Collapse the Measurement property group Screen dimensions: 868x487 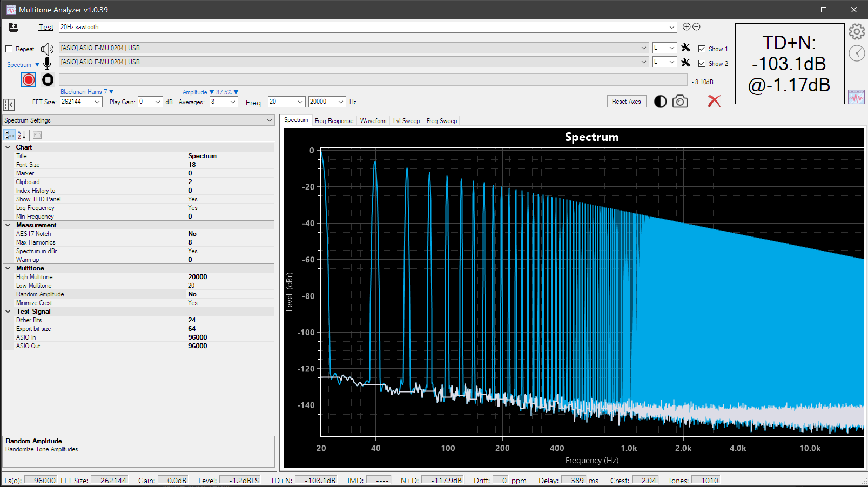[8, 225]
